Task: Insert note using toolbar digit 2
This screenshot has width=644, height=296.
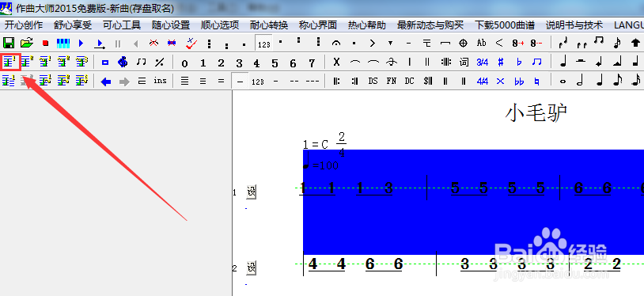Action: (x=221, y=63)
